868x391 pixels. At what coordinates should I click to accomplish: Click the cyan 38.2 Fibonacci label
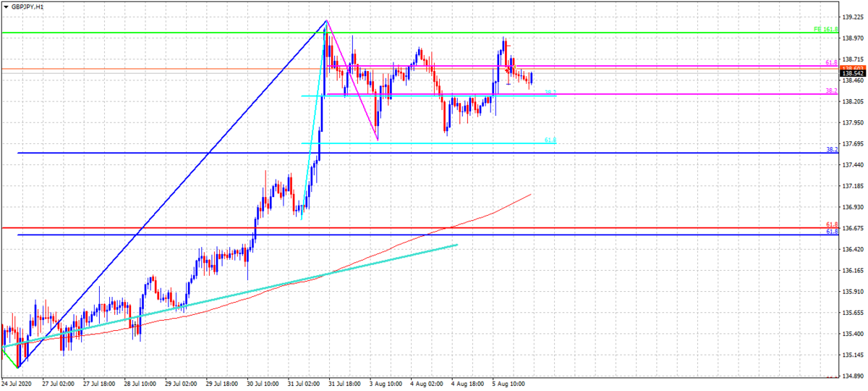550,93
